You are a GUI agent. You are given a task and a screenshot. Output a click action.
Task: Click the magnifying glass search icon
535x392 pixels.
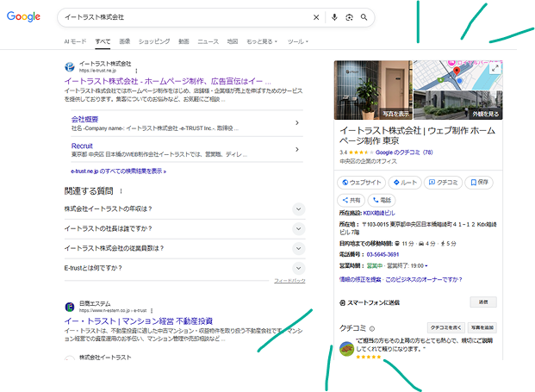point(364,17)
